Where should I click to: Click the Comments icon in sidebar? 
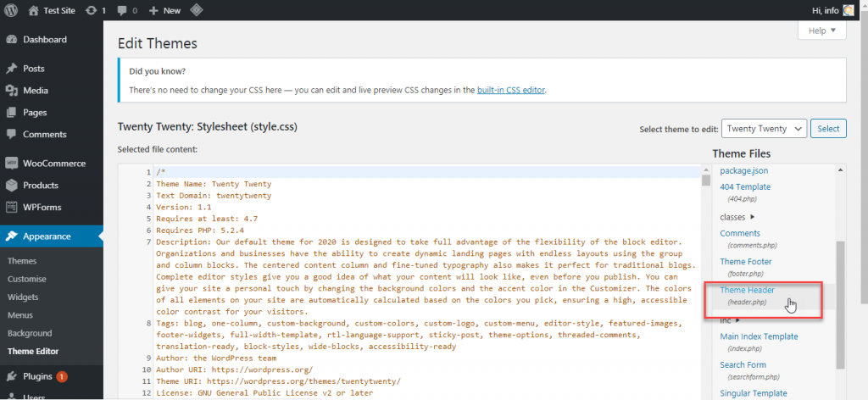[11, 135]
